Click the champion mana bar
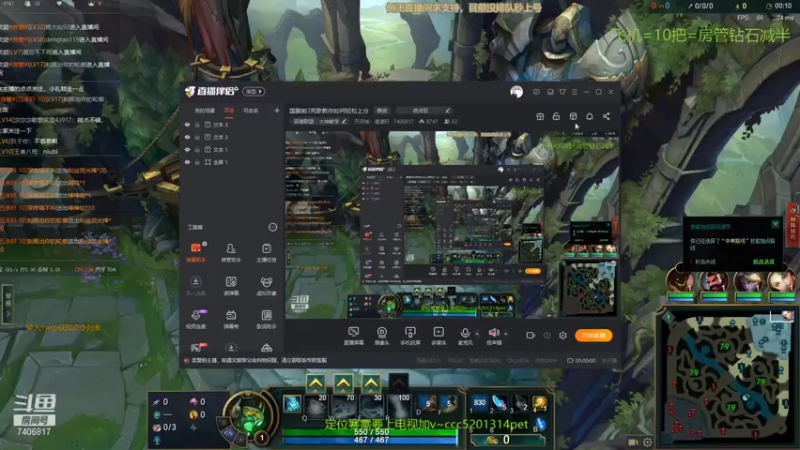 click(x=371, y=440)
